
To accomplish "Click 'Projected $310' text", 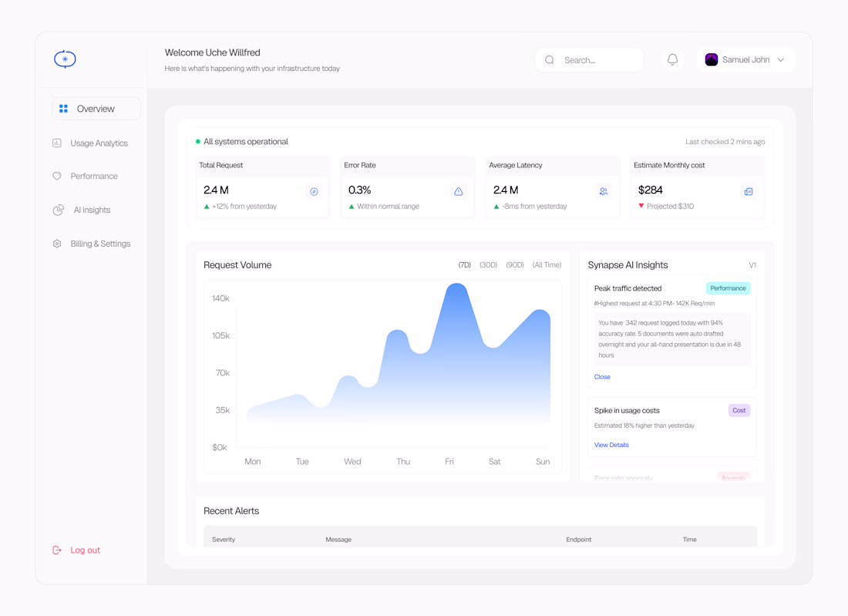I will tap(670, 206).
